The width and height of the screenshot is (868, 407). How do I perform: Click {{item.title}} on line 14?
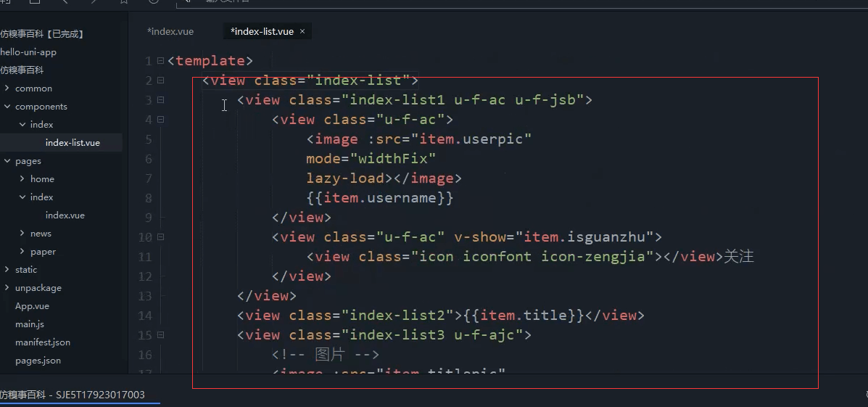523,315
